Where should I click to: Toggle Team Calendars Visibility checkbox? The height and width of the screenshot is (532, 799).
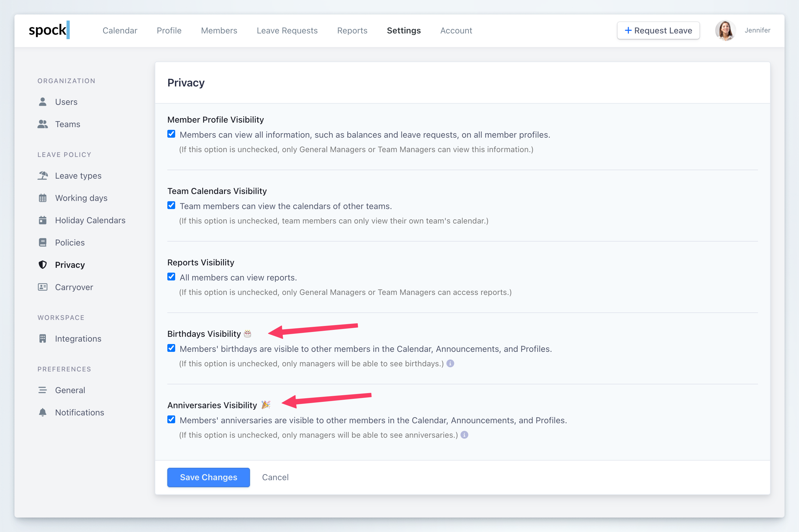[172, 205]
